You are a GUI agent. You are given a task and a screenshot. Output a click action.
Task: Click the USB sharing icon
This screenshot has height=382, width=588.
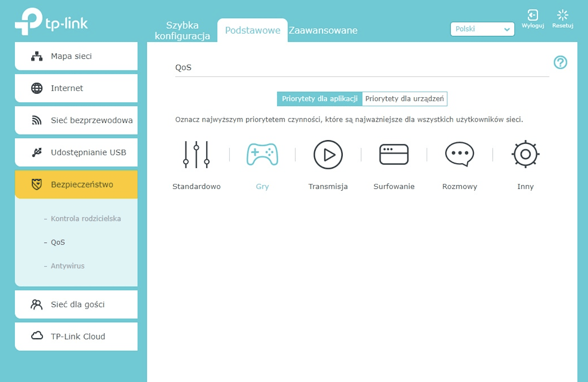click(37, 152)
